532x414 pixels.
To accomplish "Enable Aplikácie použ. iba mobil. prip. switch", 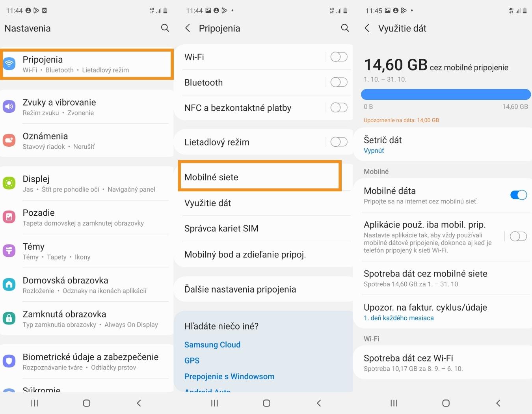I will pos(519,236).
